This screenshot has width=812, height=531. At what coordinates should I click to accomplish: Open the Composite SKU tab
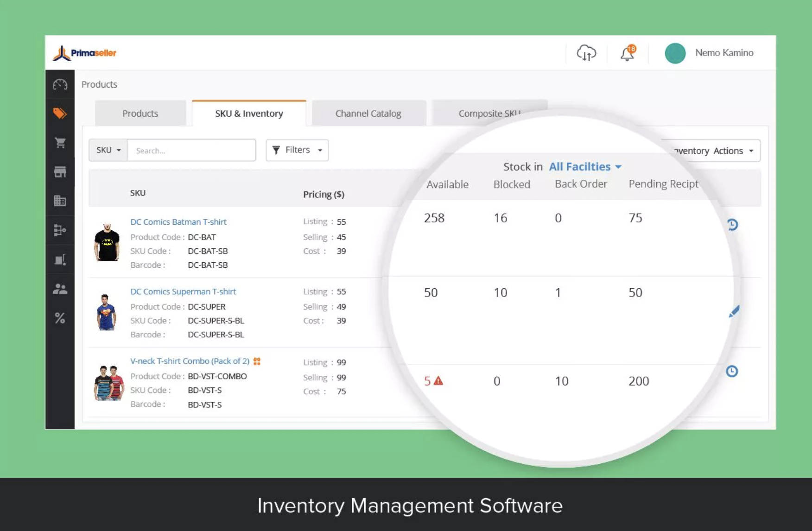(x=489, y=114)
